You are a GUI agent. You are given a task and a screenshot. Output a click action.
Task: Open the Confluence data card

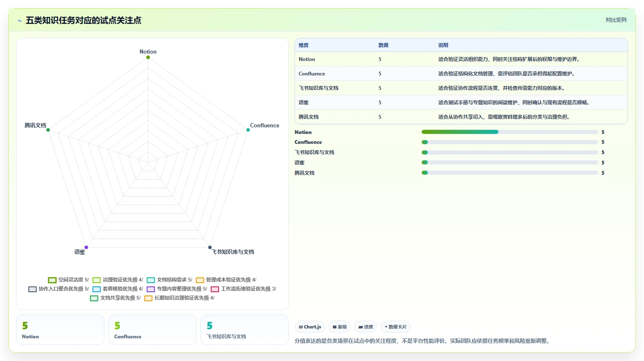coord(152,330)
